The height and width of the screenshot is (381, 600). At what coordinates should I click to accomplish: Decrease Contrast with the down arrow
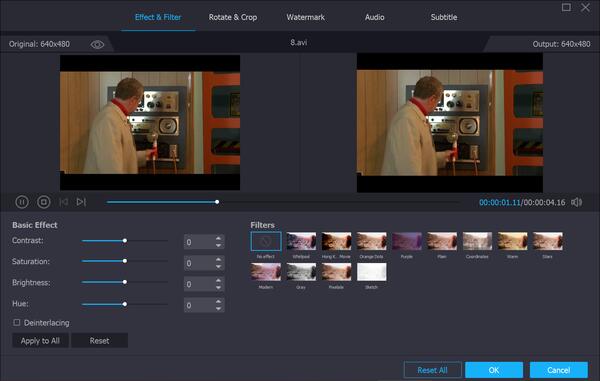[218, 245]
